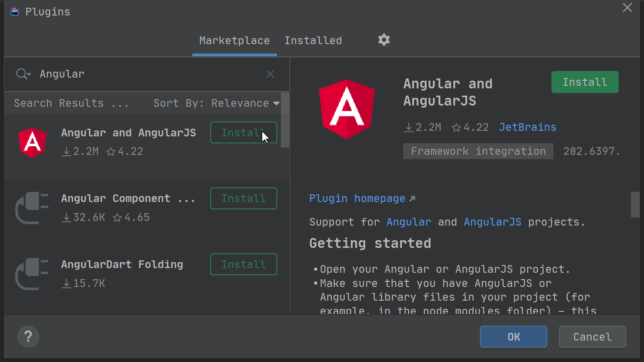Select the Marketplace tab
644x362 pixels.
pos(234,41)
